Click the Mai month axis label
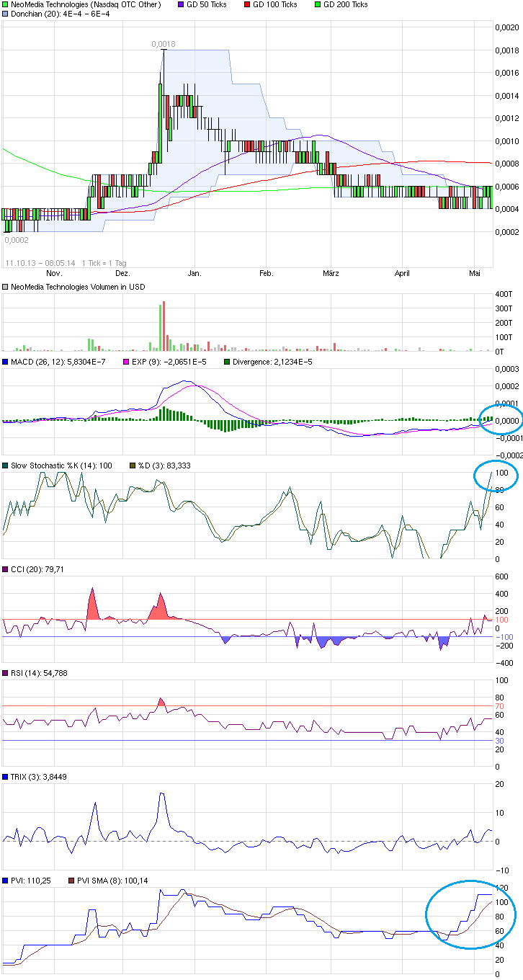Viewport: 523px width, 980px height. (x=475, y=273)
